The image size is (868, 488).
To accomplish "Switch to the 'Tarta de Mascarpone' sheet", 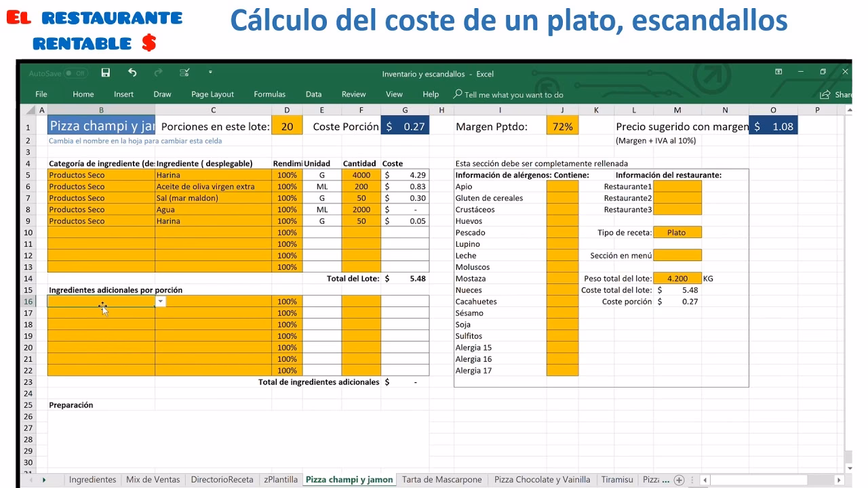I will coord(442,479).
